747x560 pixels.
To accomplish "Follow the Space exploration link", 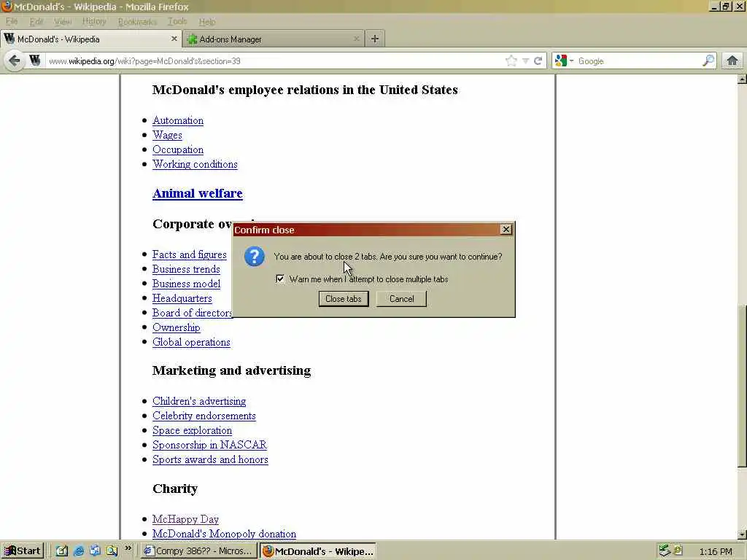I will coord(192,430).
